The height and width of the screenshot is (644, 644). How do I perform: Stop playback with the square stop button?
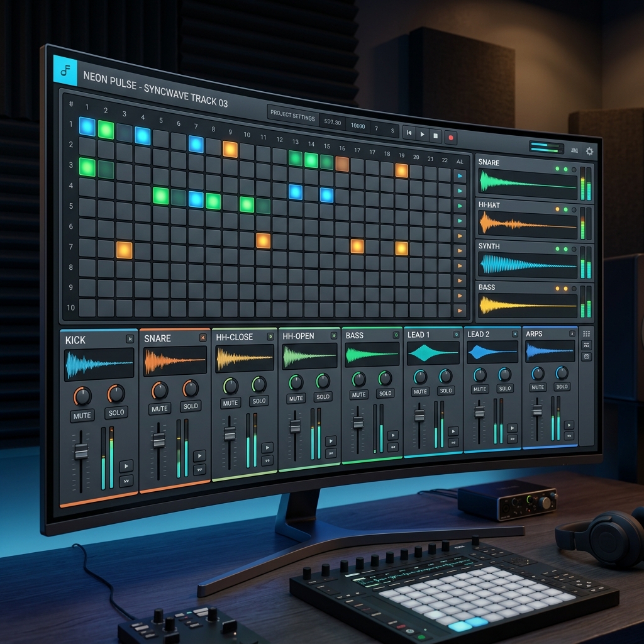(436, 136)
